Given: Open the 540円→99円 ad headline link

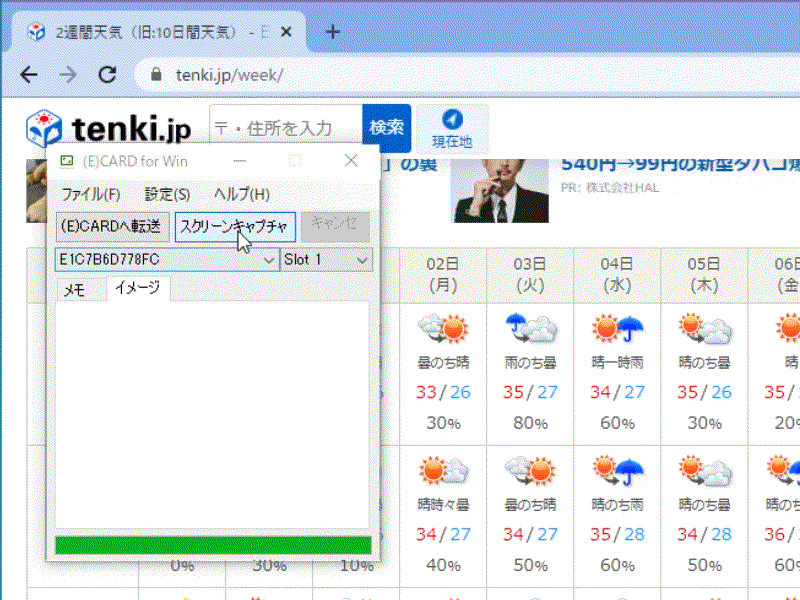Looking at the screenshot, I should [x=680, y=164].
